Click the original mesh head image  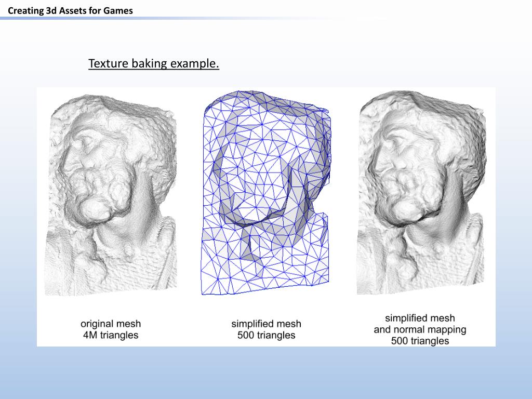pyautogui.click(x=111, y=195)
